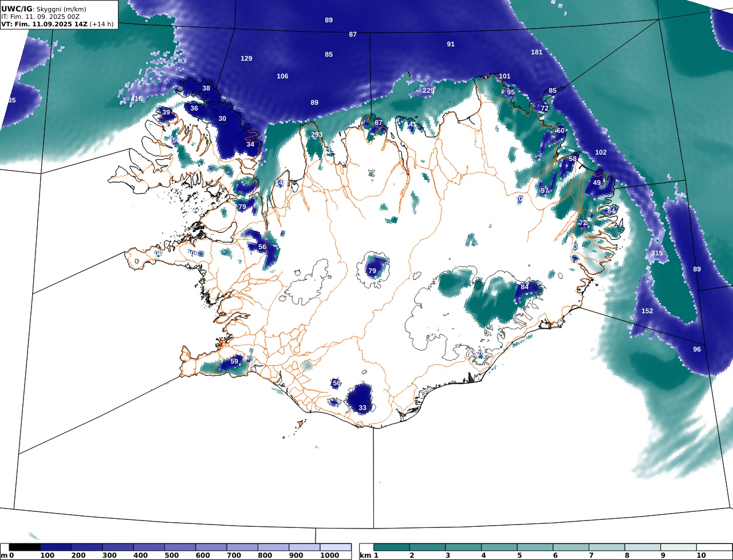Click the dark teal 1–2 km legend swatch
733x560 pixels.
tap(392, 547)
